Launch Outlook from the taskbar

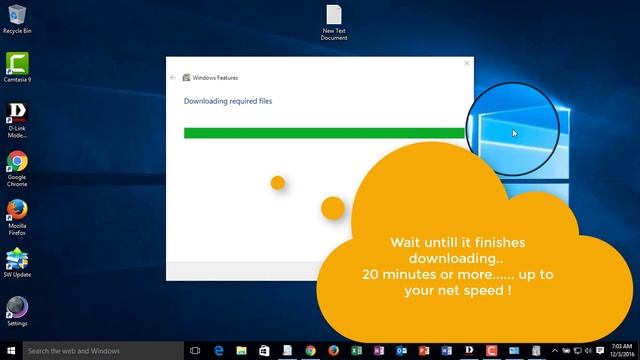(x=401, y=351)
